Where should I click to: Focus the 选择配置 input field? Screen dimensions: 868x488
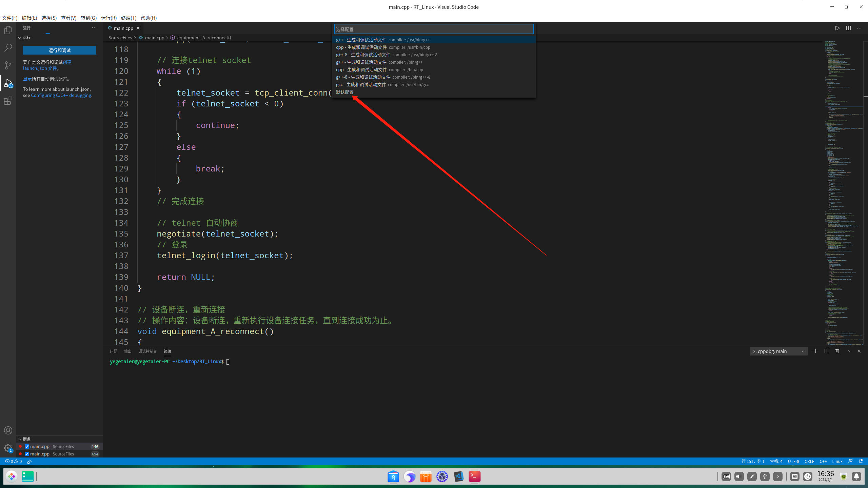[433, 29]
